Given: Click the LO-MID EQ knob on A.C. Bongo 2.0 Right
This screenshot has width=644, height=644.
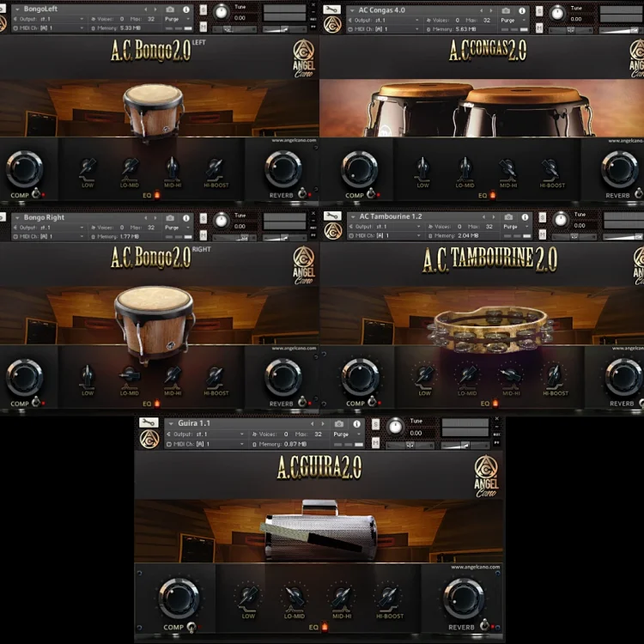Looking at the screenshot, I should pyautogui.click(x=130, y=375).
